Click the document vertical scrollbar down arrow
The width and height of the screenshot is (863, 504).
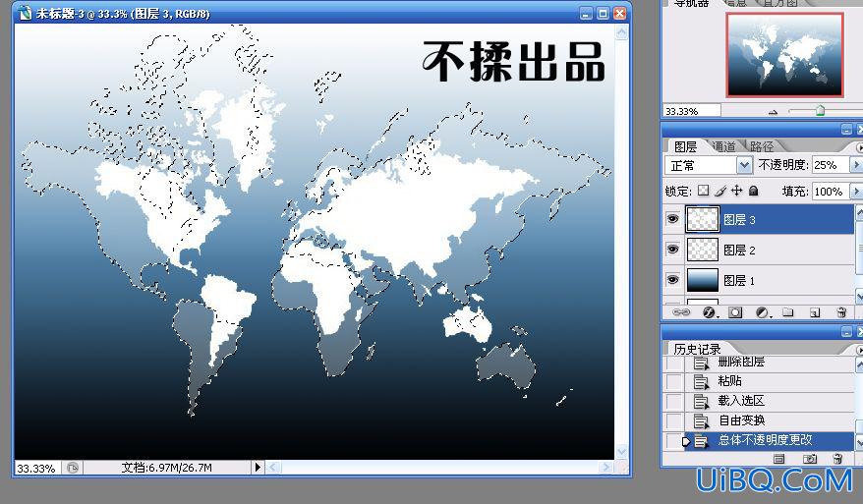point(621,452)
